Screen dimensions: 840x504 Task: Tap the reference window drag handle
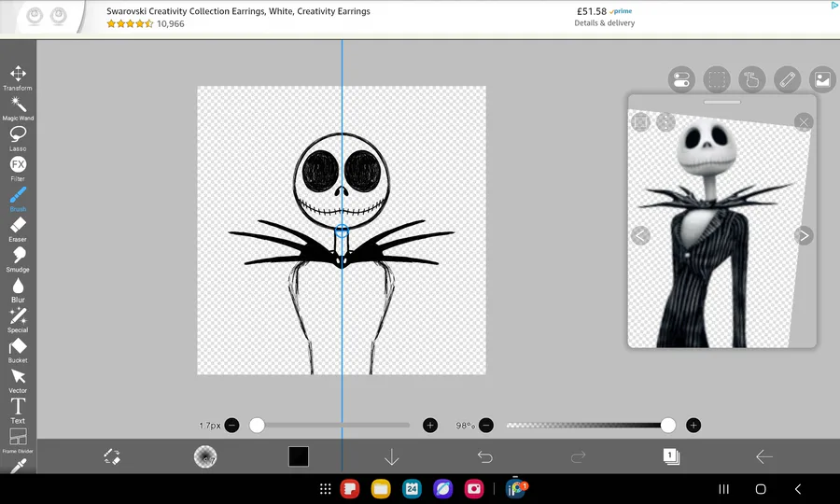click(x=722, y=102)
